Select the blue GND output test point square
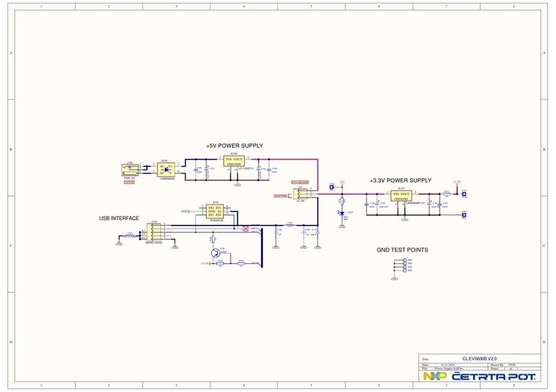 coord(464,215)
